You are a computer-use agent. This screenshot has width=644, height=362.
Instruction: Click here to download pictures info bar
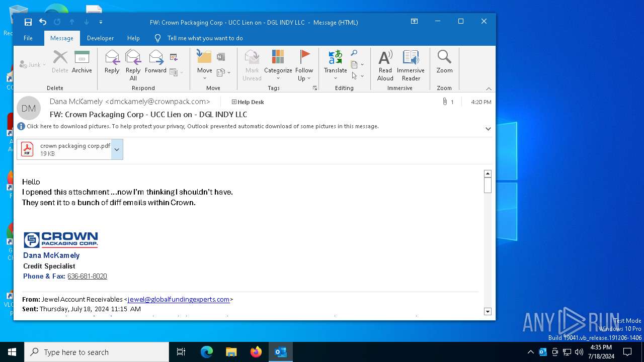click(203, 126)
